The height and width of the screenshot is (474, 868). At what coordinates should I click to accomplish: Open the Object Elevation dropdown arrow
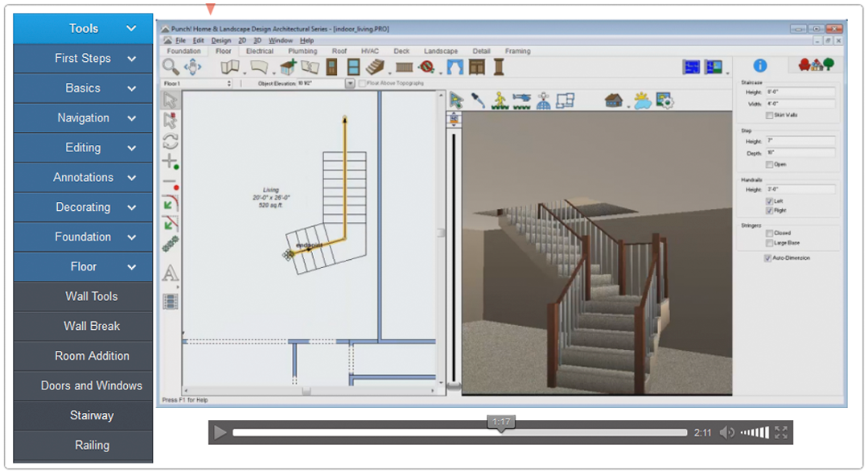click(x=350, y=83)
